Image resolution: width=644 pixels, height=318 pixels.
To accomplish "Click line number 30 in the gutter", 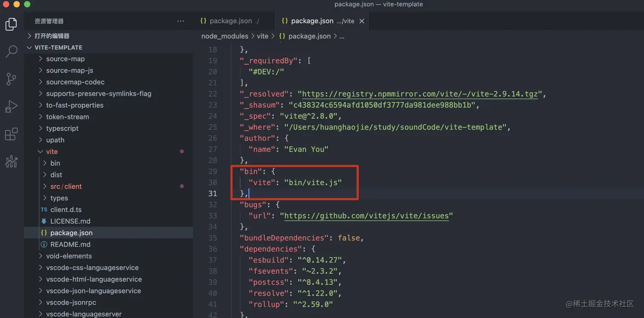I will click(x=212, y=182).
